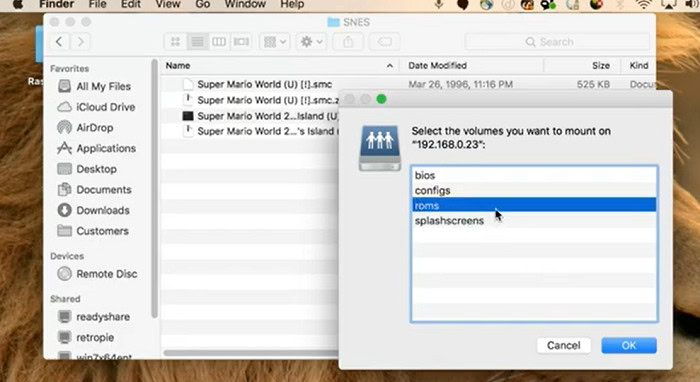Screen dimensions: 700x382
Task: Open the Edit menu
Action: tap(131, 4)
